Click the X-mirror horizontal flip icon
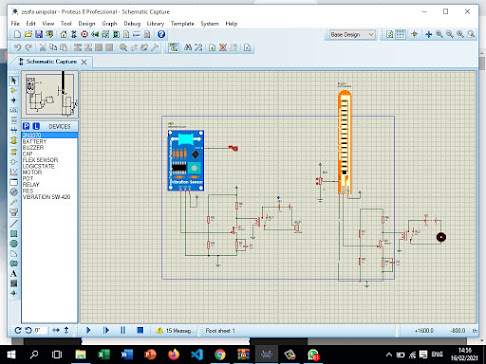This screenshot has height=364, width=486. pos(56,330)
